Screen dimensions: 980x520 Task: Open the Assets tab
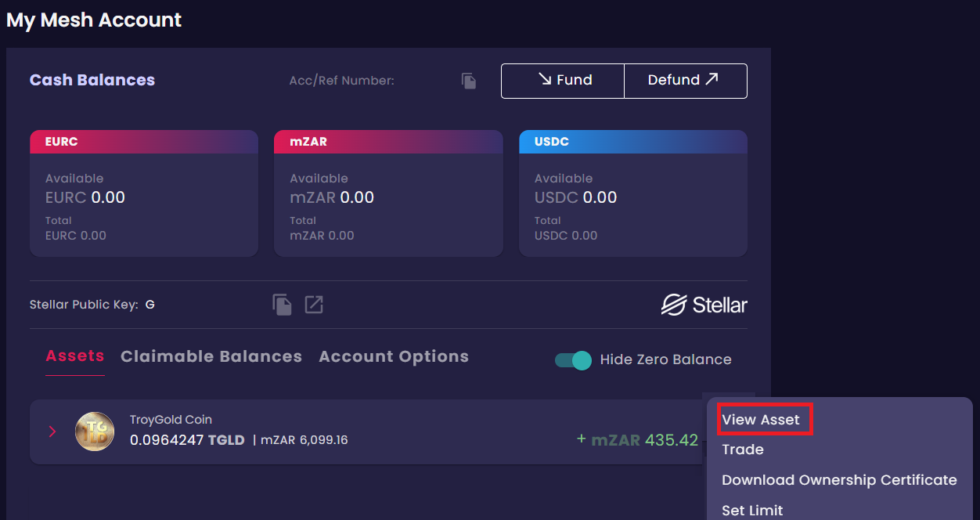click(75, 356)
